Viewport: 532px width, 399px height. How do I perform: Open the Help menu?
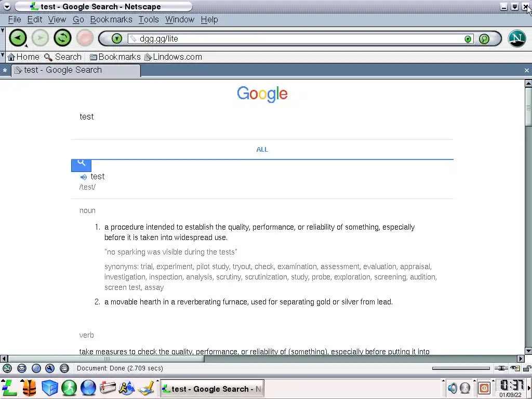209,20
